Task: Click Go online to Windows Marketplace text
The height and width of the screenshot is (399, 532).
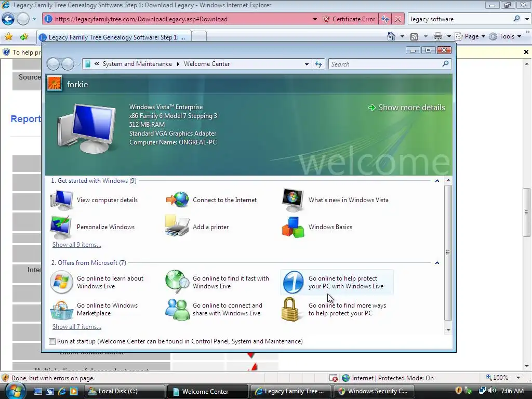Action: click(x=107, y=309)
